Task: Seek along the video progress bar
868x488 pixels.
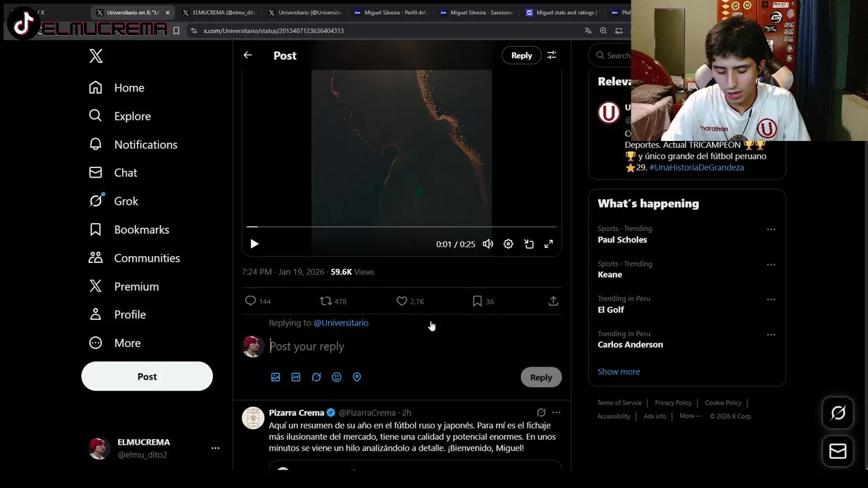Action: click(401, 227)
